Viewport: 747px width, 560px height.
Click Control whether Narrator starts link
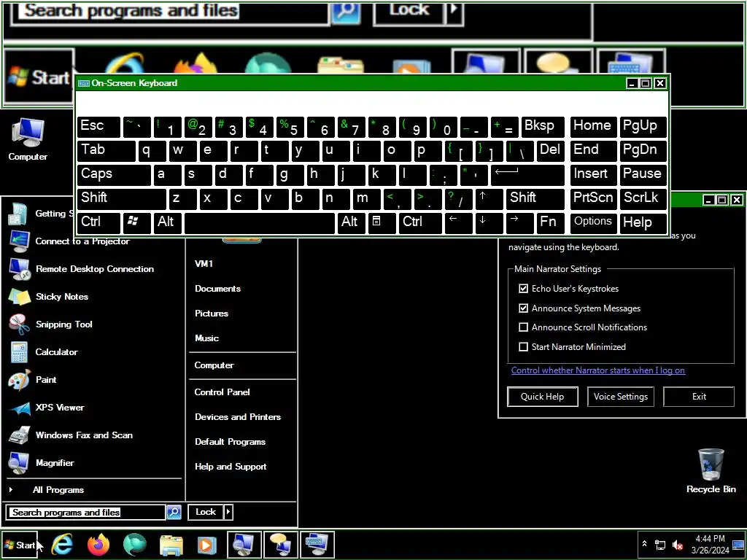point(598,370)
